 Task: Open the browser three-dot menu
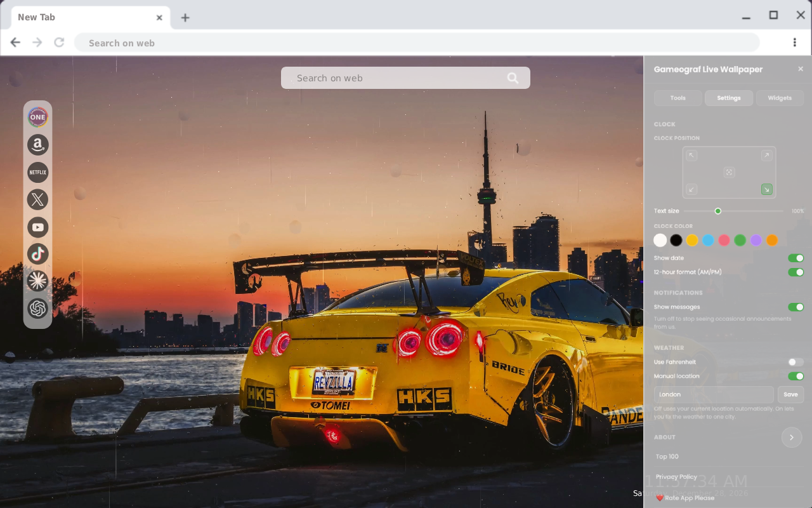pyautogui.click(x=794, y=43)
